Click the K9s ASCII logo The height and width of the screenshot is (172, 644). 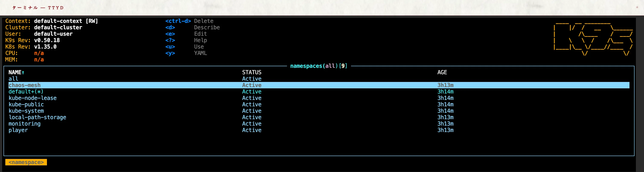click(593, 39)
